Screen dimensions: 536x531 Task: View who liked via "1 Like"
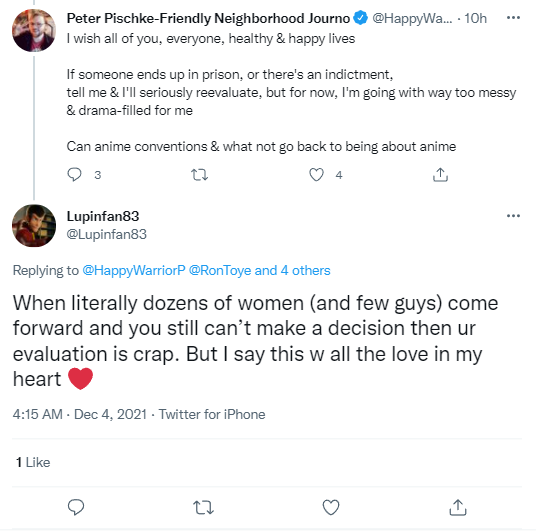point(33,462)
